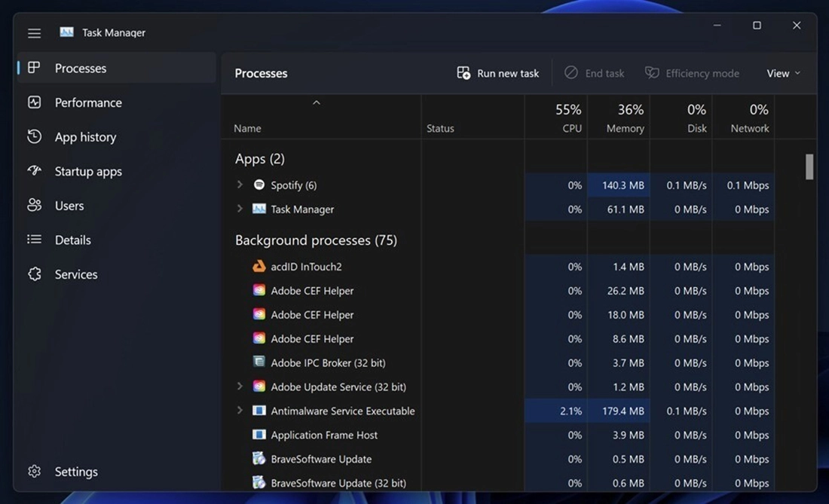Viewport: 829px width, 504px height.
Task: Click the Task Manager title bar icon
Action: tap(66, 32)
